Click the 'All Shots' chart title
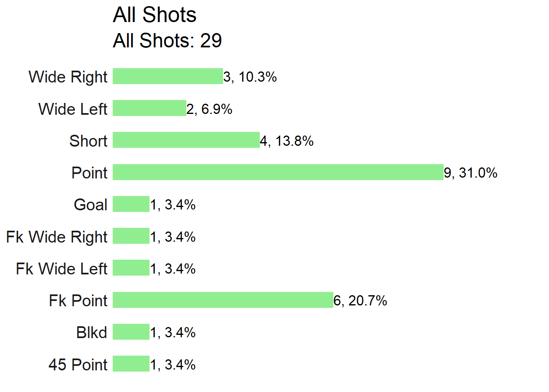Screen dimensions: 549x392 pos(154,15)
